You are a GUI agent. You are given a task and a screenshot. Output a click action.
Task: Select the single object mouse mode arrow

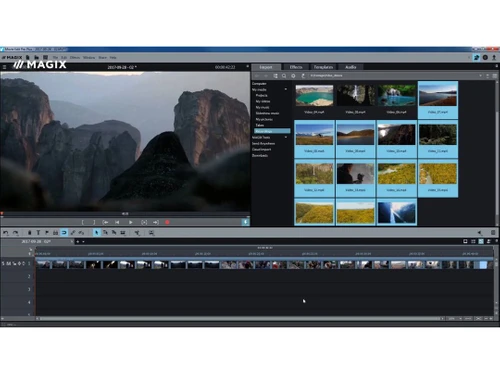[96, 233]
